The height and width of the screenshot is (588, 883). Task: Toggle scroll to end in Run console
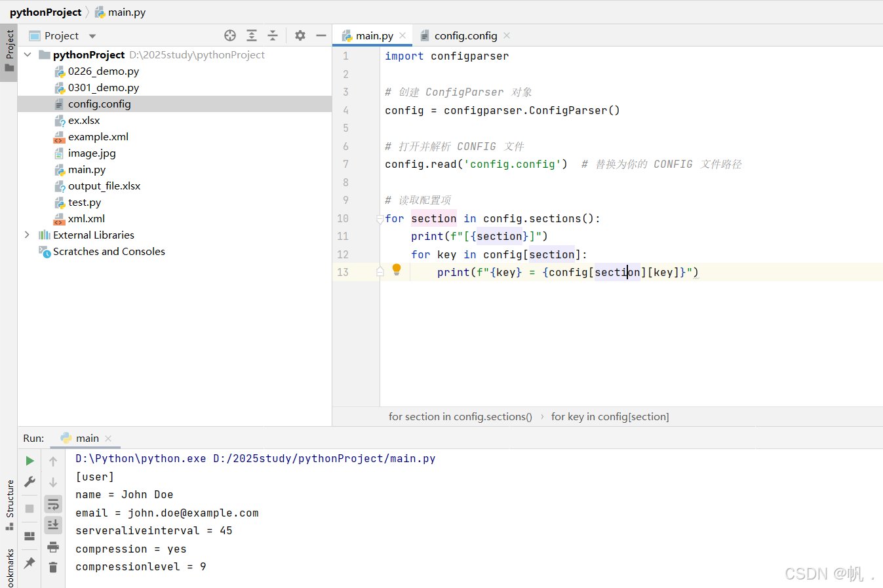click(x=53, y=525)
